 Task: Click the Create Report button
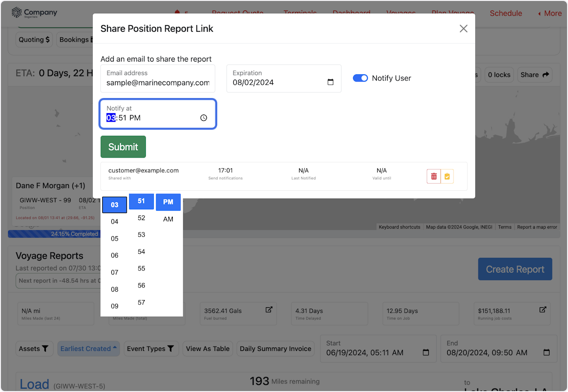[515, 269]
